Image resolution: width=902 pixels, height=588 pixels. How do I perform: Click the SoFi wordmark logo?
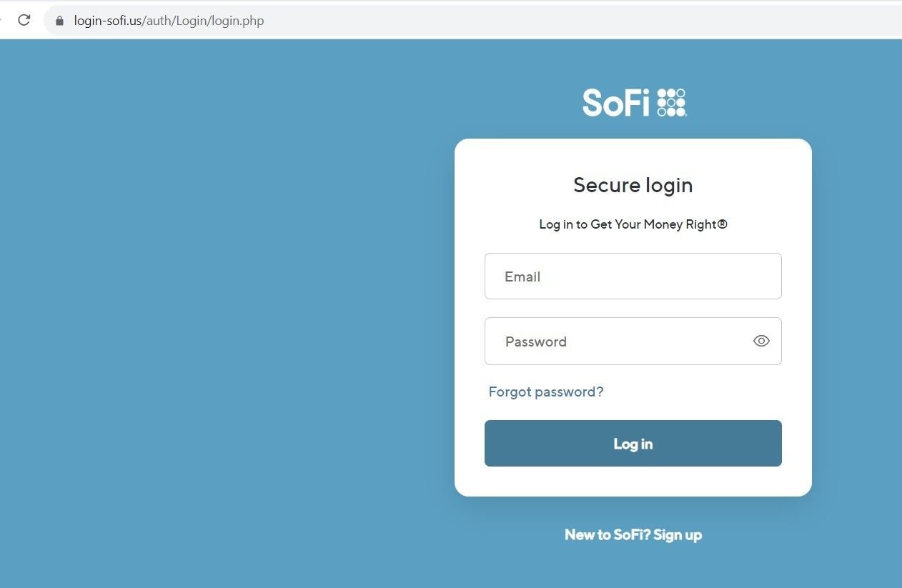[x=615, y=103]
